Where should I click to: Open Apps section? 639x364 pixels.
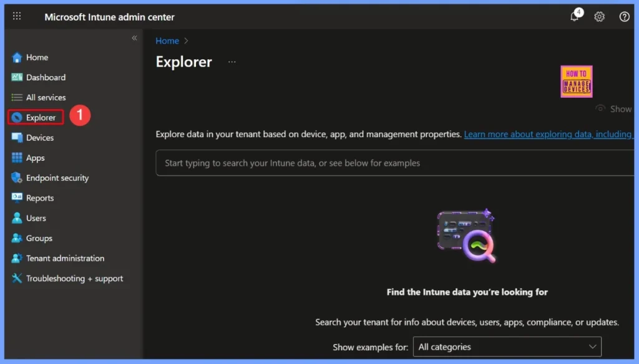click(36, 158)
